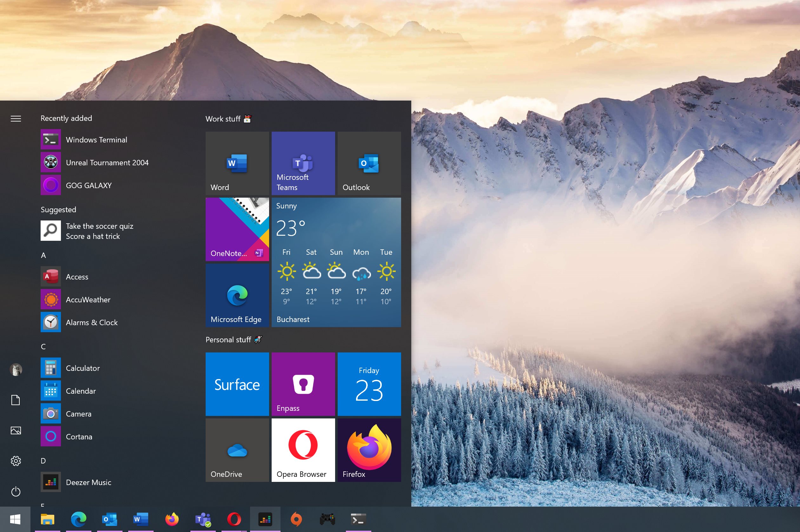This screenshot has height=532, width=800.
Task: Open Pictures from the Start sidebar
Action: click(x=16, y=430)
